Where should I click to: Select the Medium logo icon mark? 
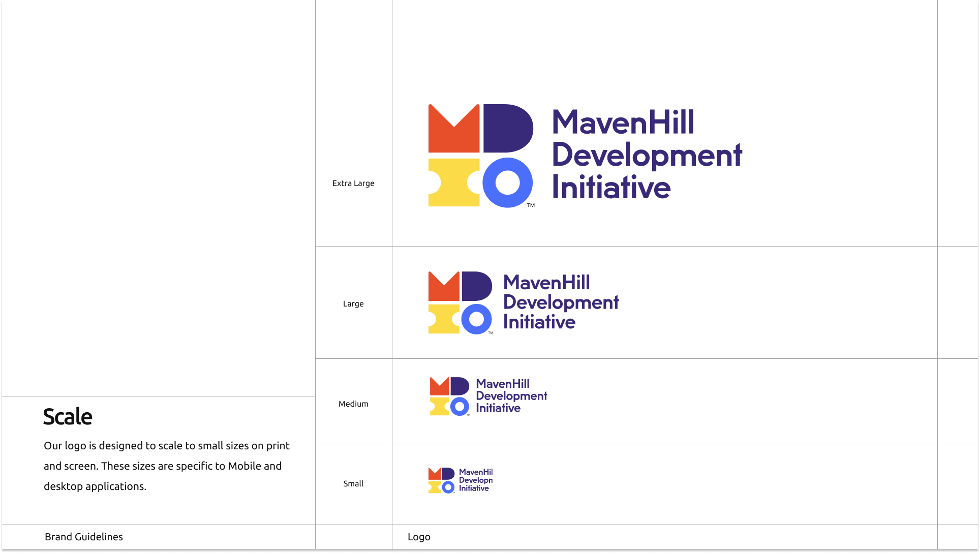coord(449,396)
